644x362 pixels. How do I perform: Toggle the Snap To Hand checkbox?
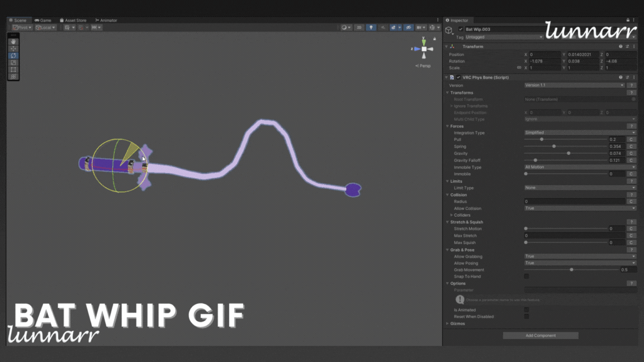tap(527, 277)
